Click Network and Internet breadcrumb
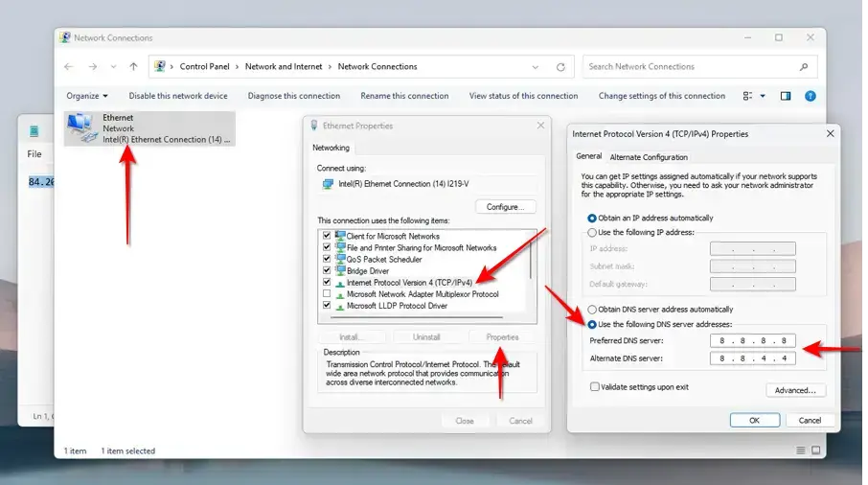This screenshot has width=868, height=485. pos(284,66)
